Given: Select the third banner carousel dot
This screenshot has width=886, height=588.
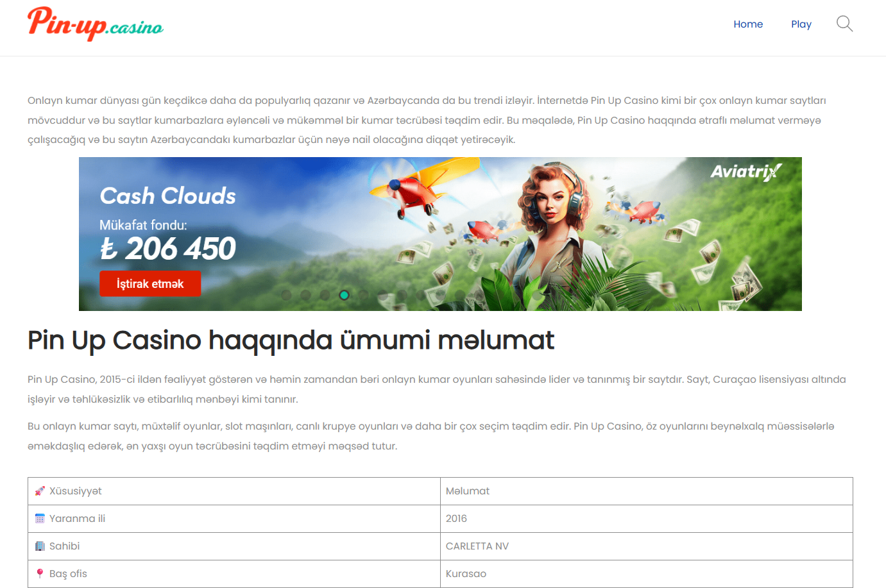Looking at the screenshot, I should (x=325, y=295).
